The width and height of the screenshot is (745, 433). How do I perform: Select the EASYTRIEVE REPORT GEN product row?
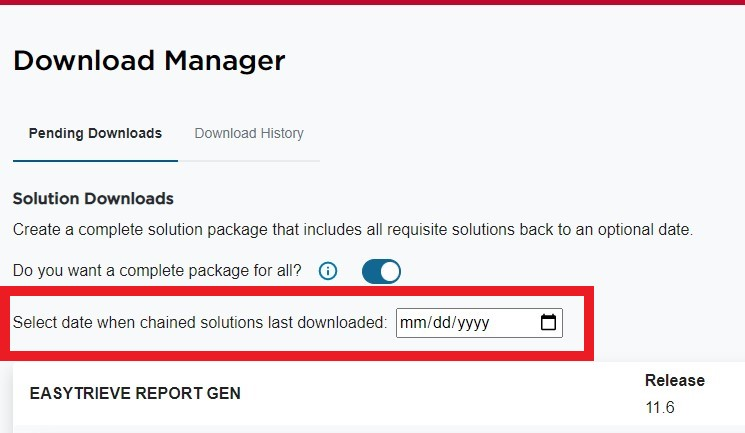tap(379, 395)
